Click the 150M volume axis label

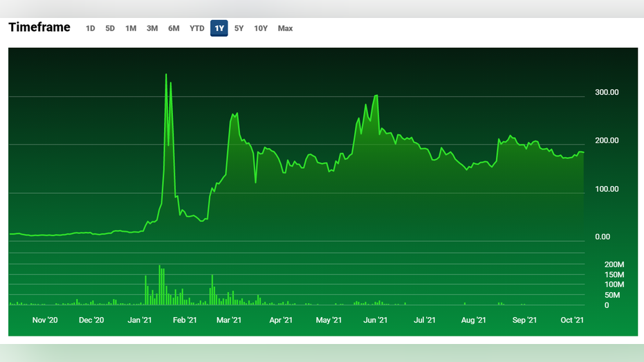coord(614,275)
